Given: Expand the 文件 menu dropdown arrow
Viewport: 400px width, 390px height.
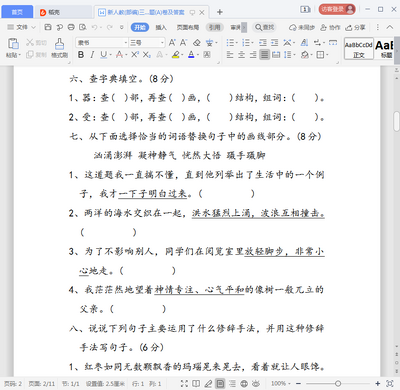Looking at the screenshot, I should tap(33, 27).
